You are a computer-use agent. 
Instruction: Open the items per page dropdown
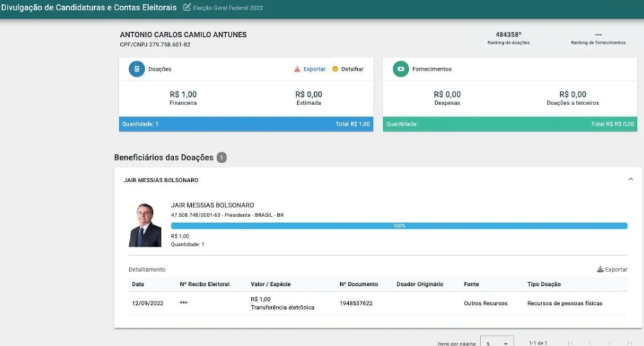pyautogui.click(x=497, y=343)
